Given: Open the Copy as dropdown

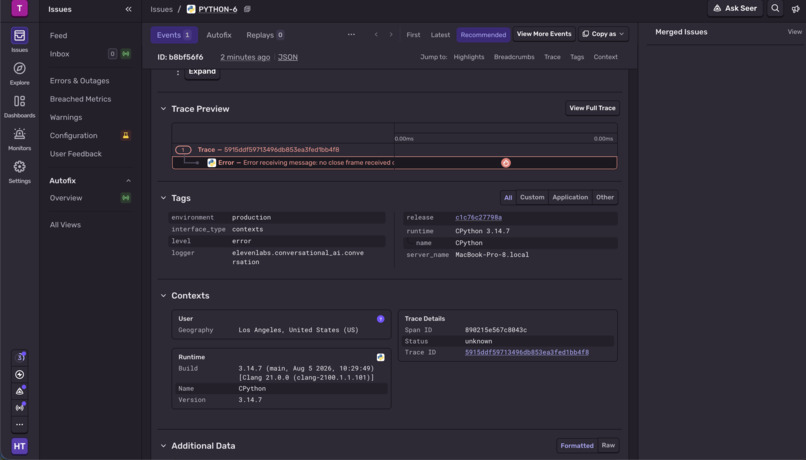Looking at the screenshot, I should [603, 34].
